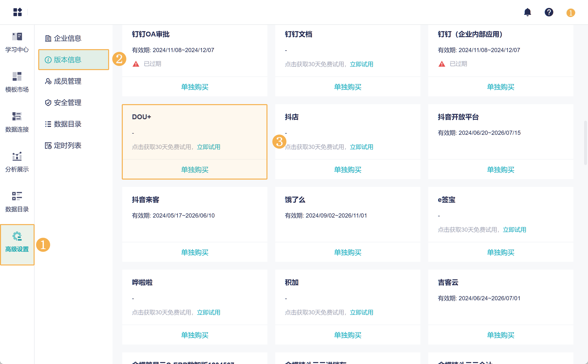Open 数据目录 in the left sidebar
The width and height of the screenshot is (588, 364).
click(x=17, y=202)
